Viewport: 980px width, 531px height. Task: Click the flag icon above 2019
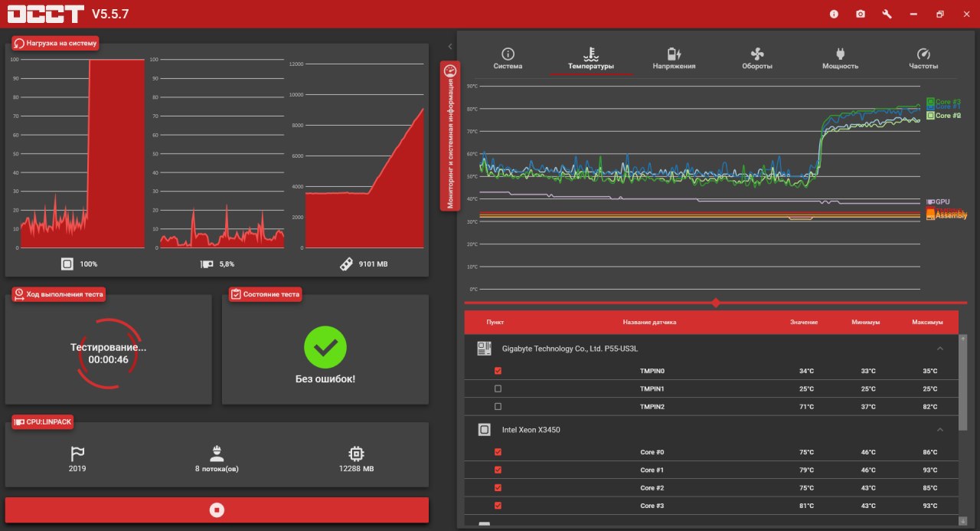77,453
